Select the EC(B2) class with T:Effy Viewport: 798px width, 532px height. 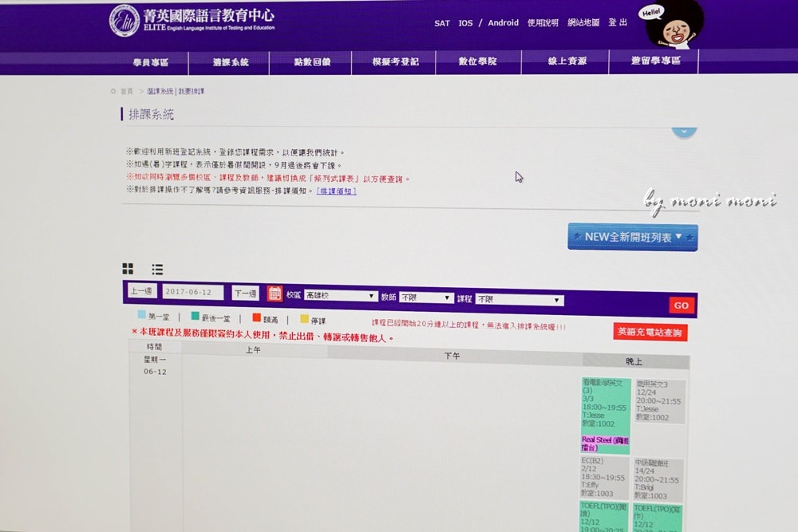604,477
